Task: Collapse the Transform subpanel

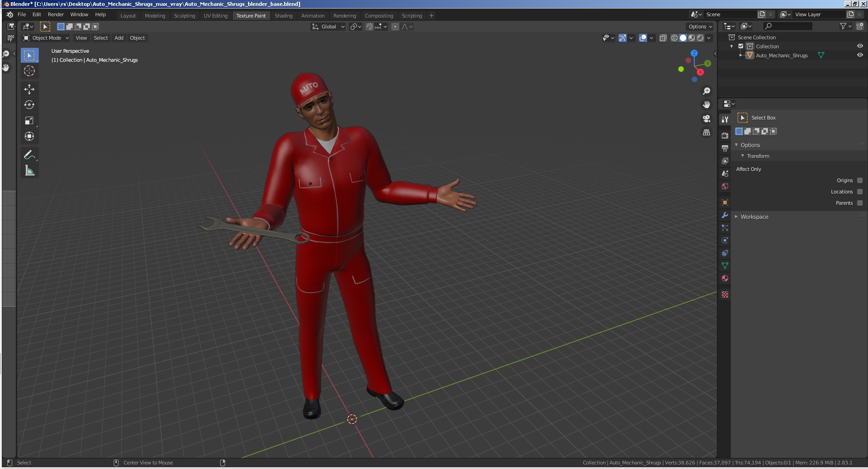Action: (x=758, y=156)
